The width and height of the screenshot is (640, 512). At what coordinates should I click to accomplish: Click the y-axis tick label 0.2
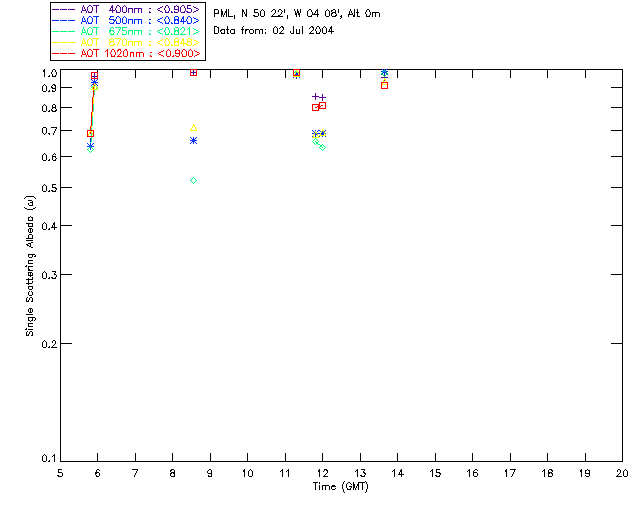click(x=49, y=344)
